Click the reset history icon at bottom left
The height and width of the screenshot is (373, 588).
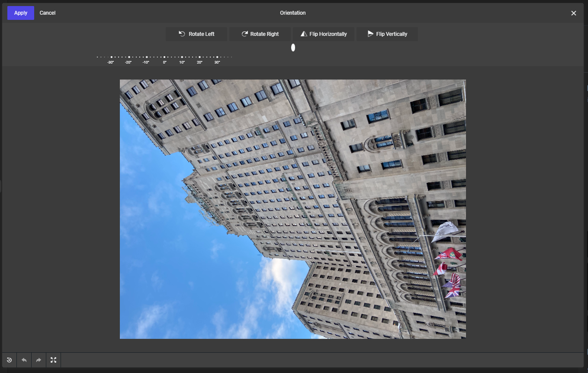point(9,360)
